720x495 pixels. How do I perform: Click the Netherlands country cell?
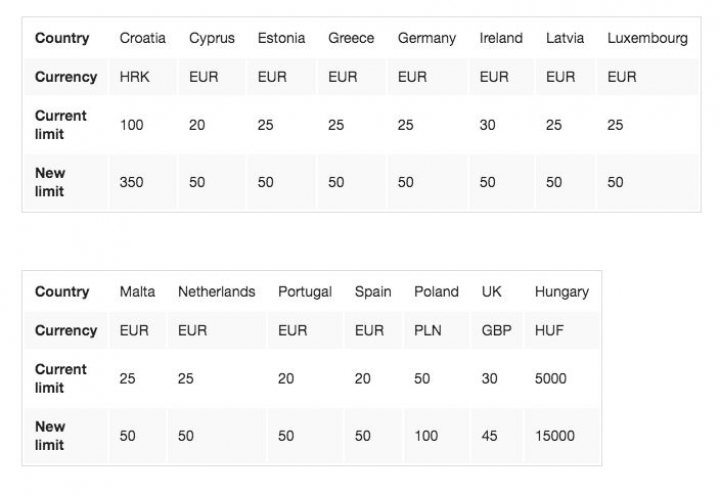[216, 292]
